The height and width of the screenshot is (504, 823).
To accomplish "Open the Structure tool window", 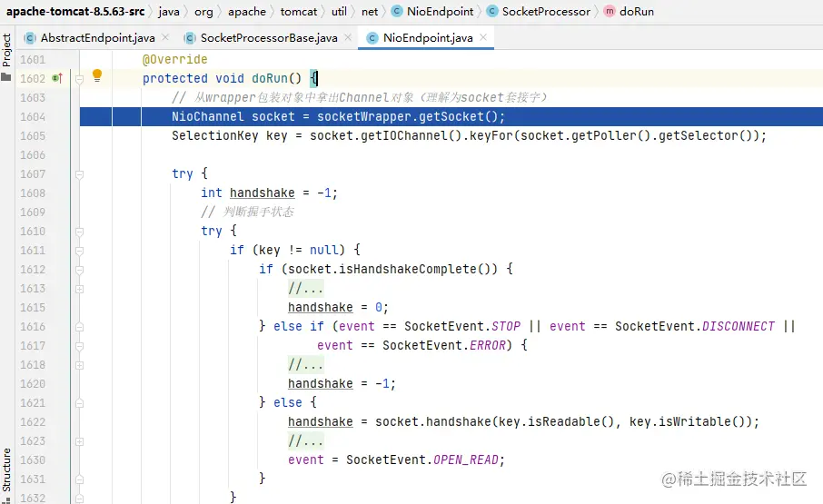I will pos(6,475).
